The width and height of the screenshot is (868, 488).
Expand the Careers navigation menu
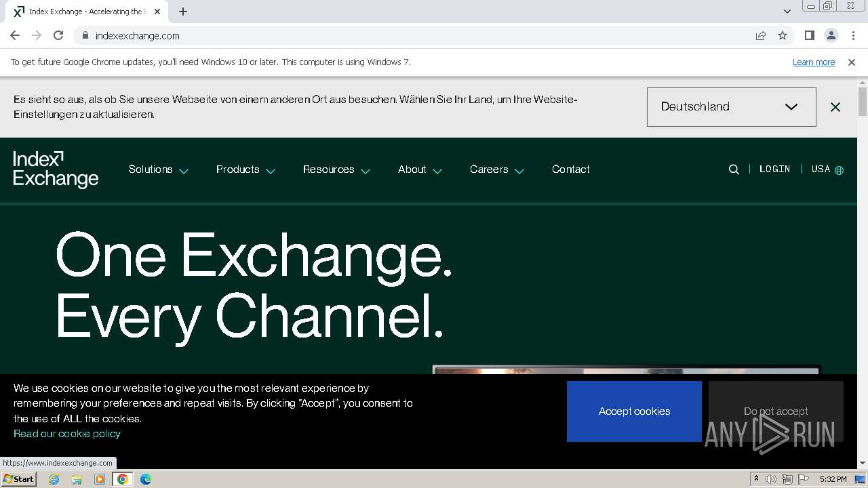point(497,169)
